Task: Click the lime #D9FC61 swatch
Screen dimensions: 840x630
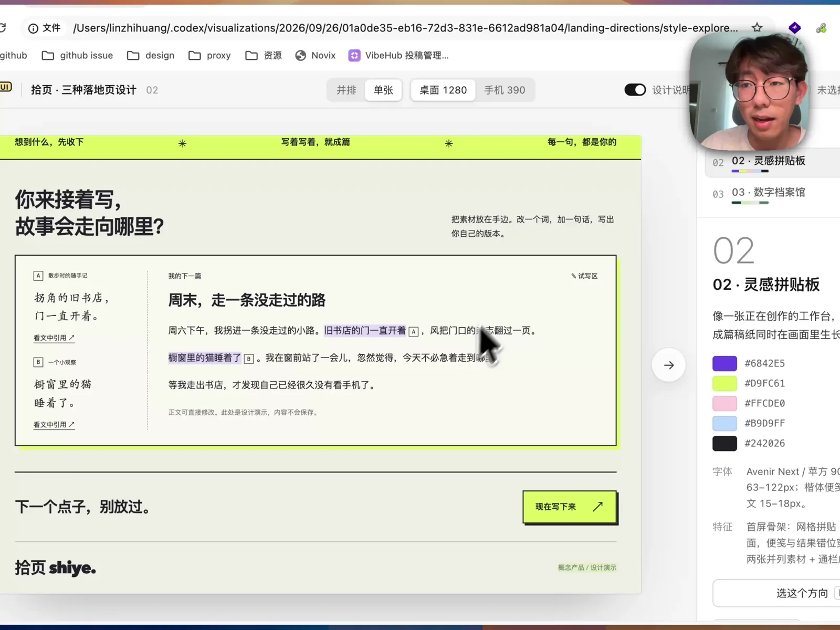Action: pyautogui.click(x=724, y=383)
